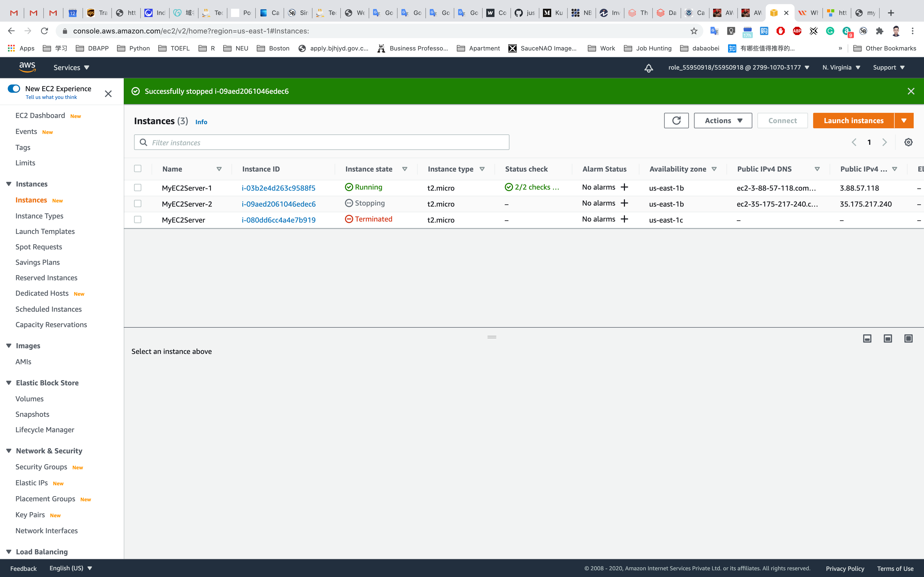Open the Actions dropdown
The height and width of the screenshot is (577, 924).
point(723,121)
